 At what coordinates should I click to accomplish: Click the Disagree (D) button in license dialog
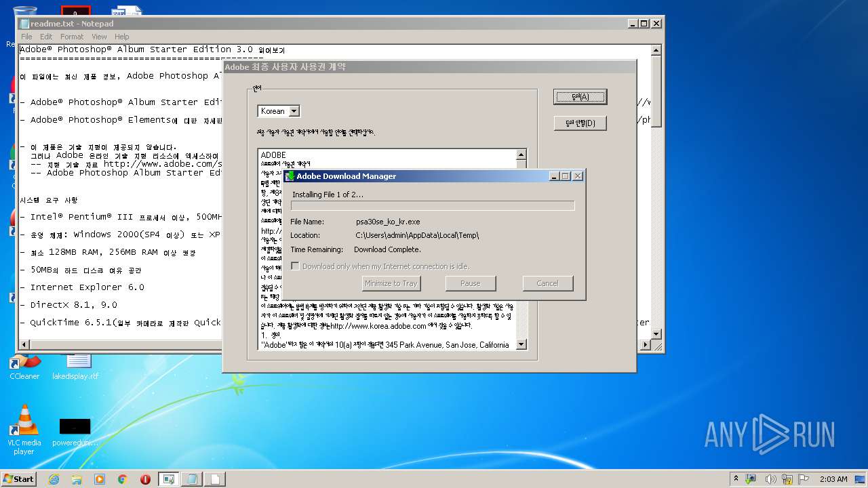pos(580,123)
